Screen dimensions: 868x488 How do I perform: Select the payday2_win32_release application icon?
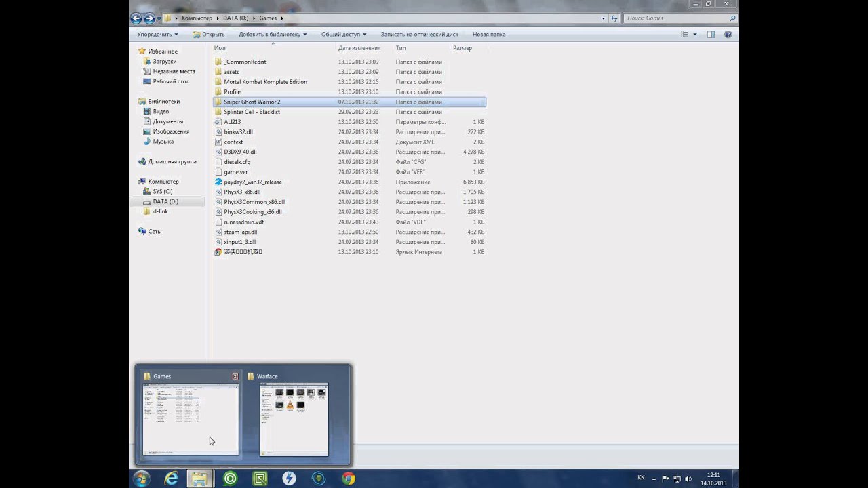coord(218,182)
